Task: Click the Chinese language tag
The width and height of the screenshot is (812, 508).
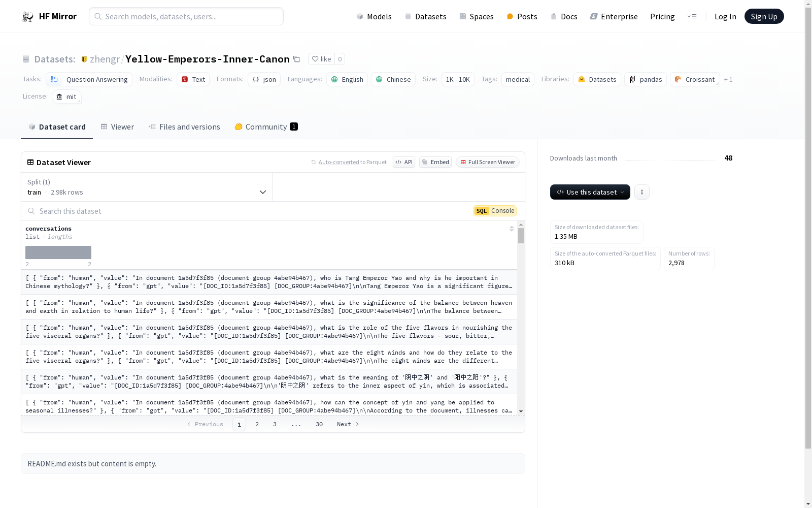Action: [x=393, y=79]
